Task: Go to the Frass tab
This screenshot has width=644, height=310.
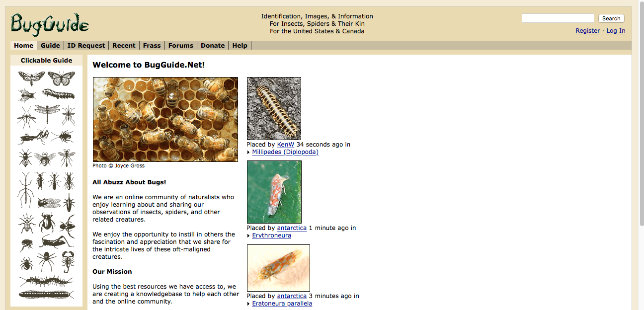Action: [x=152, y=45]
